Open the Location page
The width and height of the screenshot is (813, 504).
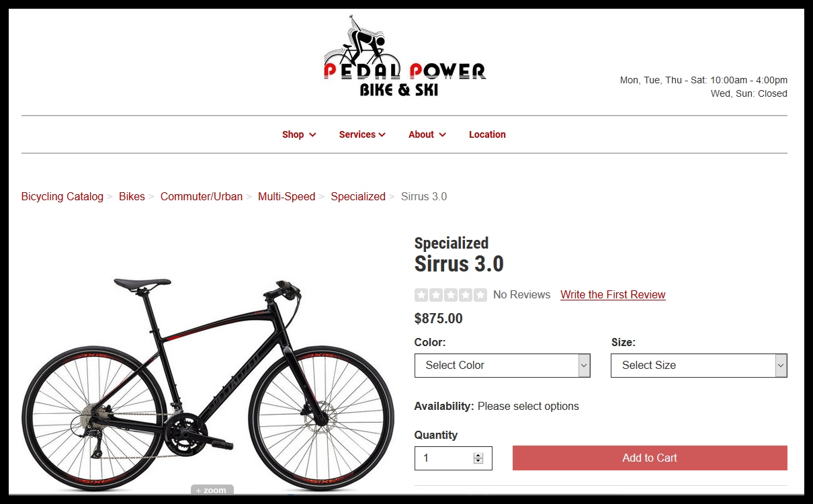[x=487, y=134]
